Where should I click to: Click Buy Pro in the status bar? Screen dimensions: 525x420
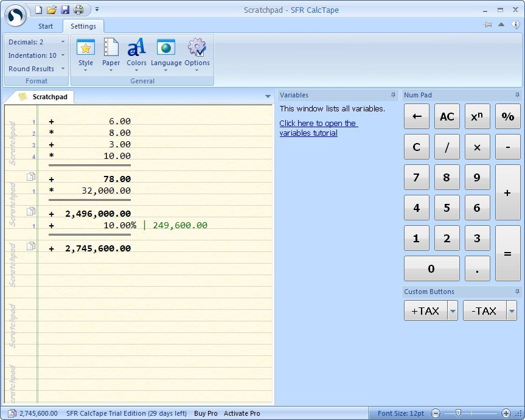pyautogui.click(x=206, y=413)
